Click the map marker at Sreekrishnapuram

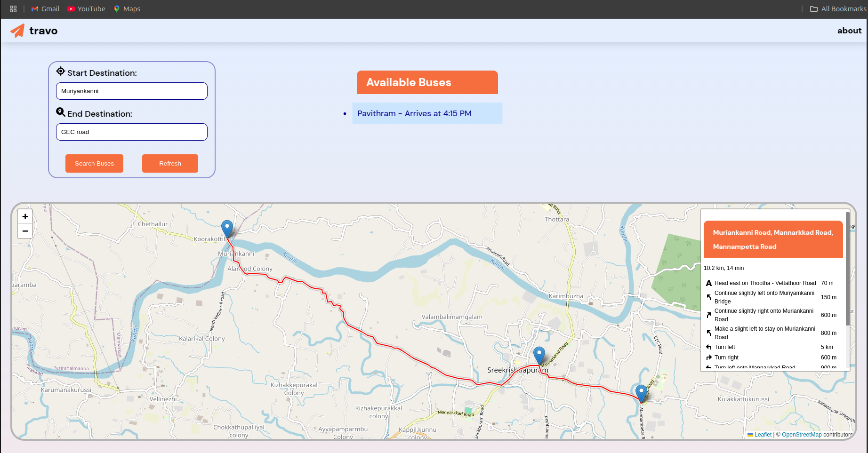click(539, 355)
